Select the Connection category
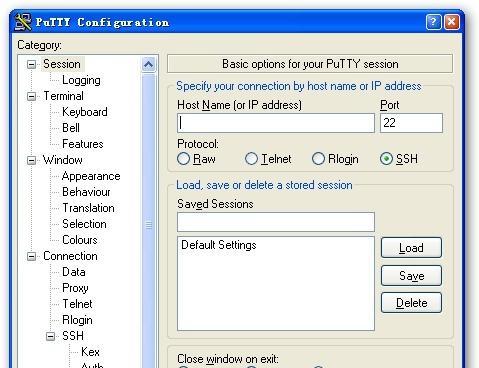479x368 pixels. tap(70, 256)
